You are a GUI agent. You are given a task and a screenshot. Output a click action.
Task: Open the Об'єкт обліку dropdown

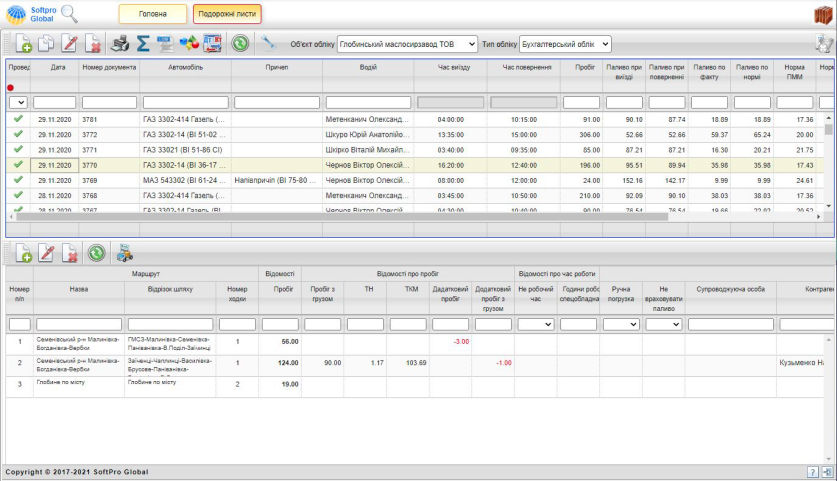(407, 44)
